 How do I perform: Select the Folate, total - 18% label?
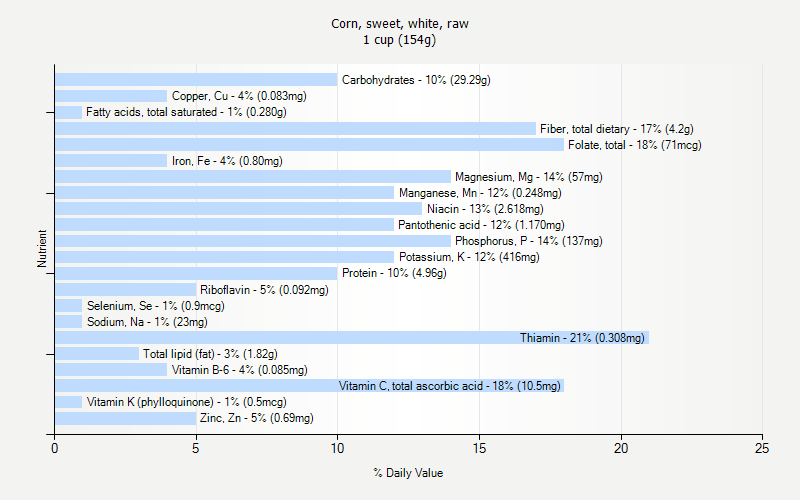[x=635, y=145]
